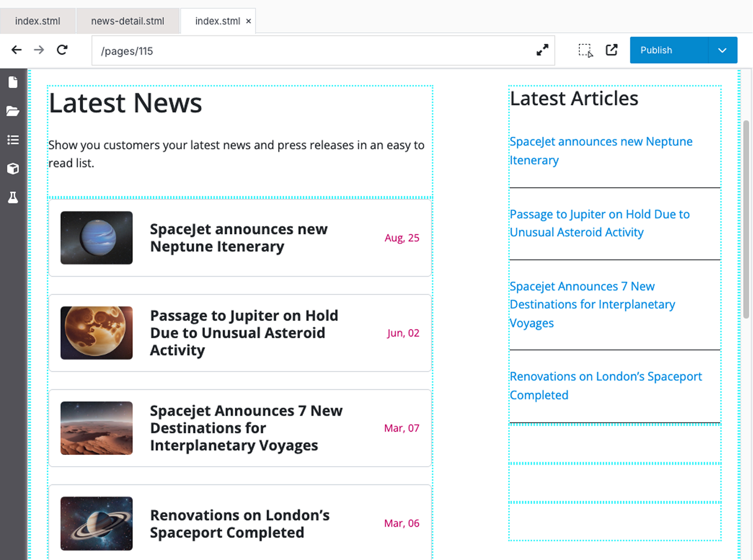The width and height of the screenshot is (753, 560).
Task: Click the Saturn ringed planet thumbnail
Action: point(97,523)
